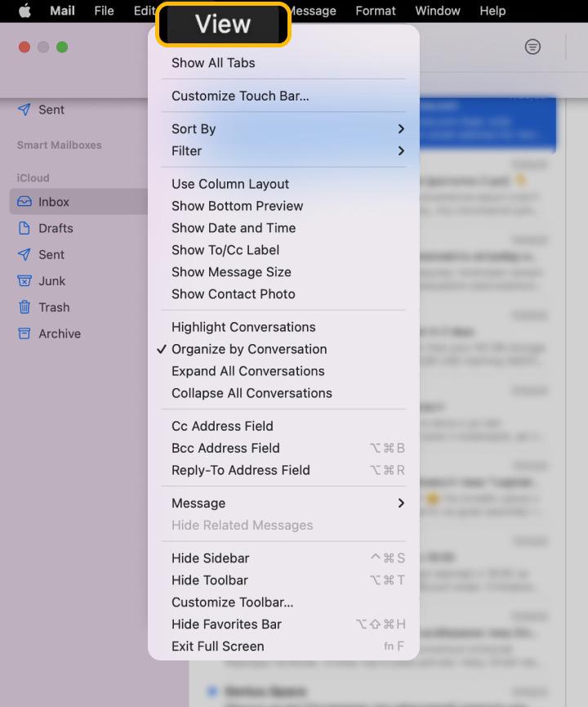Select the Inbox label in sidebar

(54, 202)
